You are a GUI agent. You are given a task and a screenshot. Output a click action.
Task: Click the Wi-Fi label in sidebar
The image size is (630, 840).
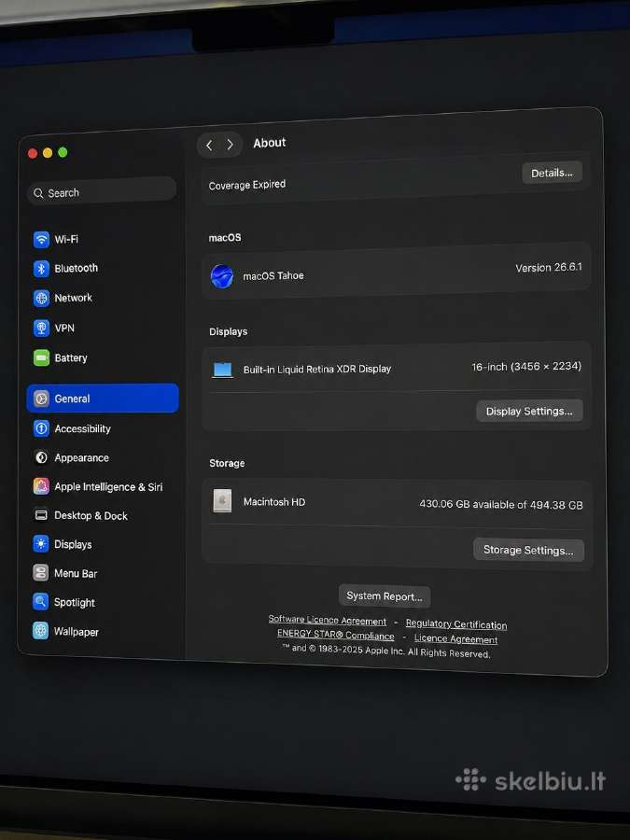66,239
